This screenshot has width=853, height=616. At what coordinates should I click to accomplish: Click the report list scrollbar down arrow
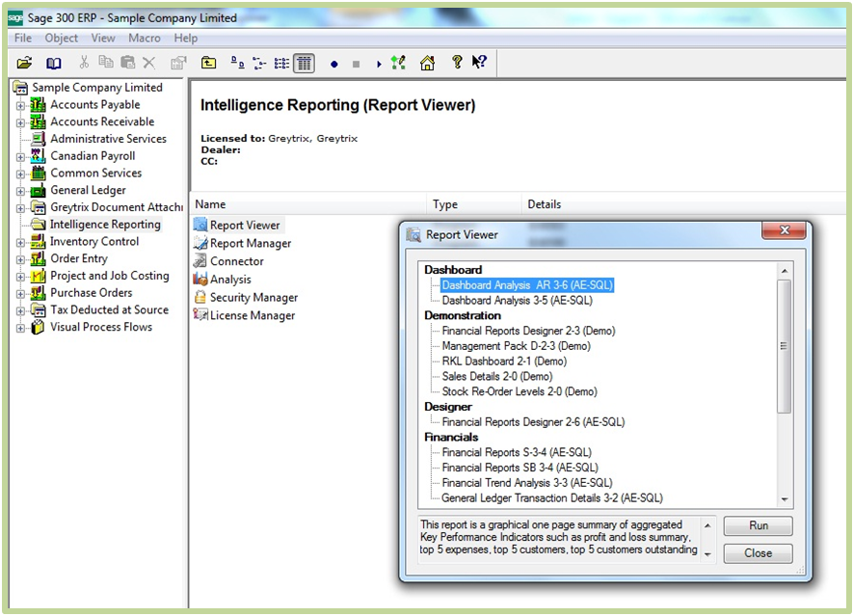pyautogui.click(x=785, y=499)
